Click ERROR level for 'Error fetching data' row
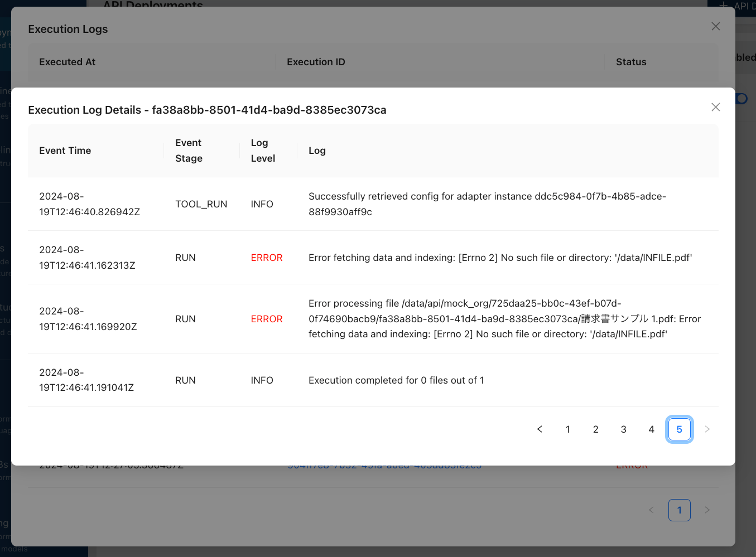 [267, 258]
